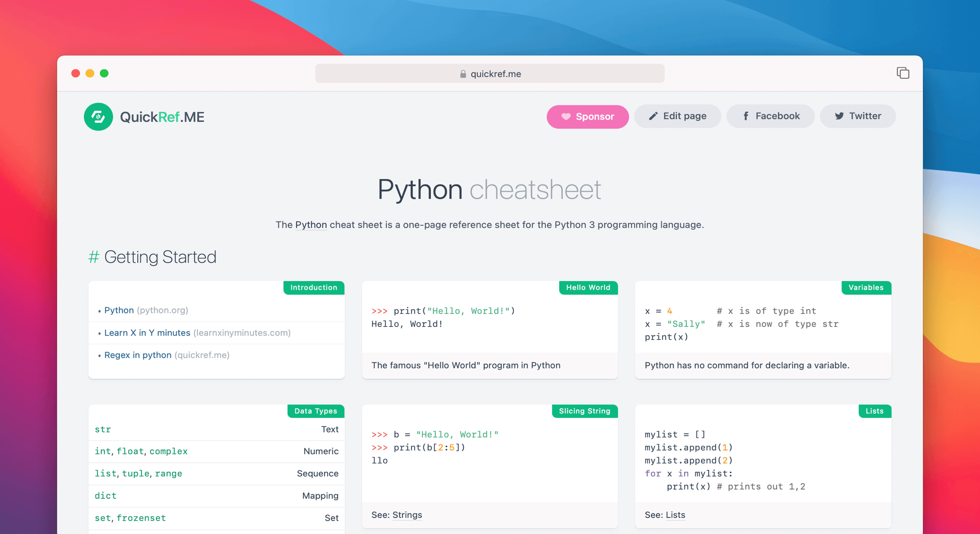Click the heart icon on the Sponsor button
Viewport: 980px width, 534px height.
[x=566, y=117]
